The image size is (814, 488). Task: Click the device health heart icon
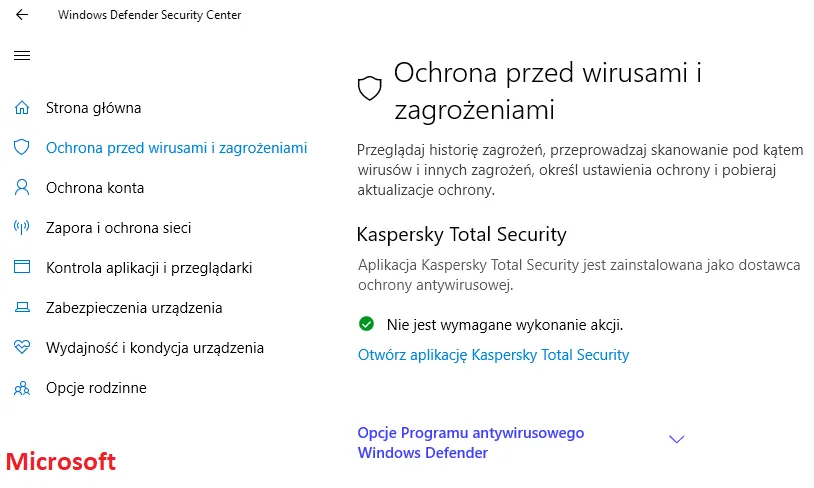pyautogui.click(x=22, y=348)
